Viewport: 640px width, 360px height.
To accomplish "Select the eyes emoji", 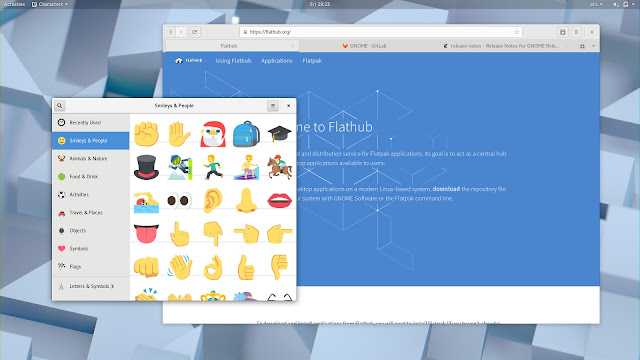I will pos(180,201).
